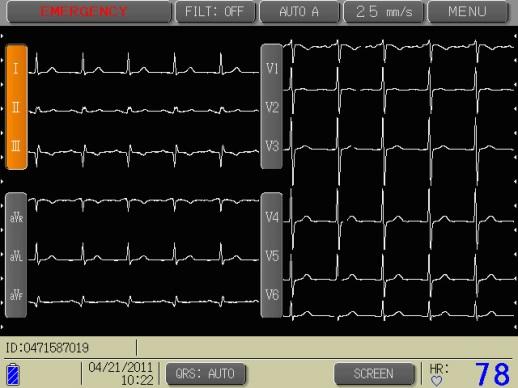The image size is (518, 388).
Task: Click the empty field next to patient ID
Action: (325, 348)
